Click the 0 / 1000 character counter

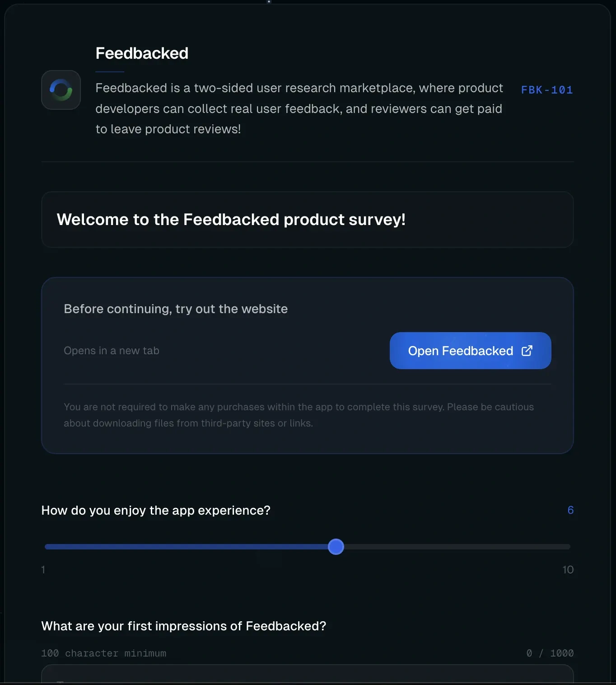point(550,653)
